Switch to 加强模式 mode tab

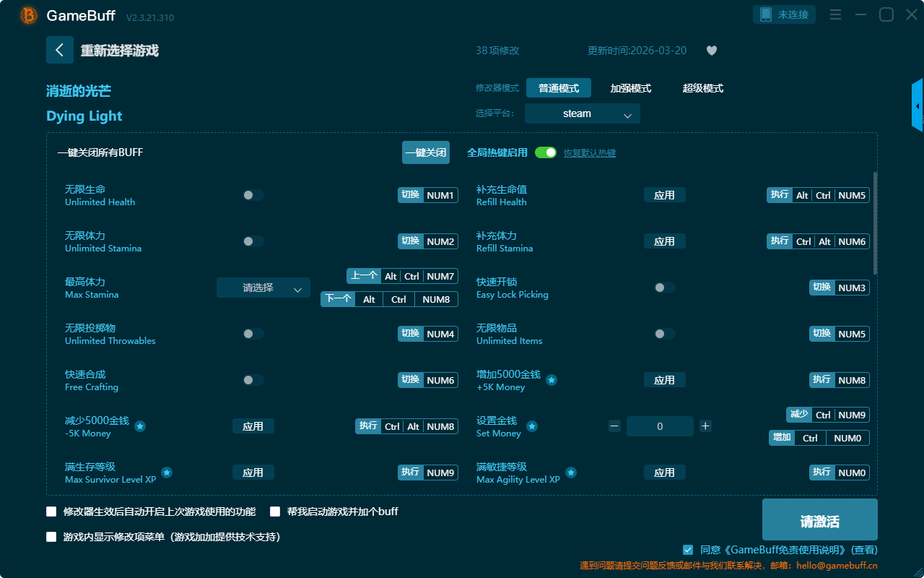[630, 88]
